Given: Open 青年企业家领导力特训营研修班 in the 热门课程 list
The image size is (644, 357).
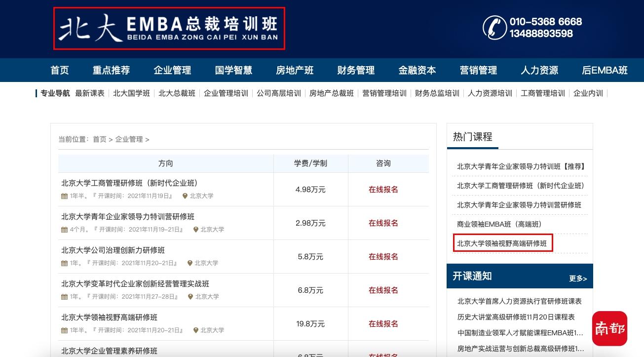Looking at the screenshot, I should click(x=519, y=205).
